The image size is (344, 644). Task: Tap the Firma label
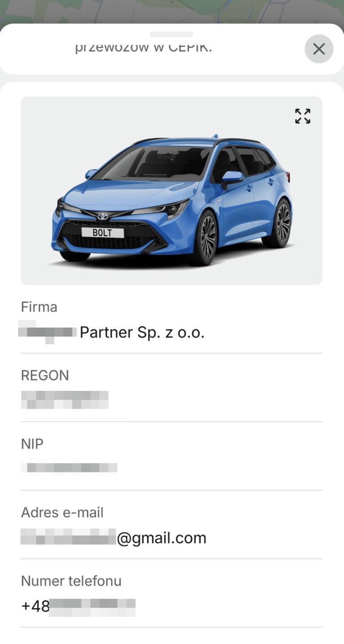[39, 307]
